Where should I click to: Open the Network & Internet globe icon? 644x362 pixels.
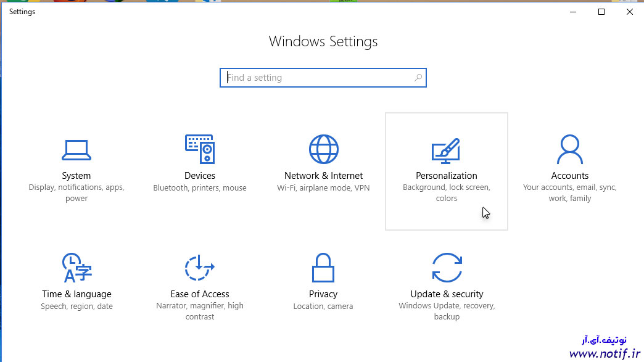click(323, 149)
